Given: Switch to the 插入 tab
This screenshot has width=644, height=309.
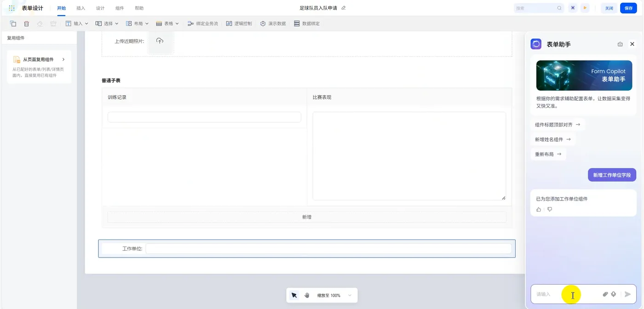Looking at the screenshot, I should (80, 8).
